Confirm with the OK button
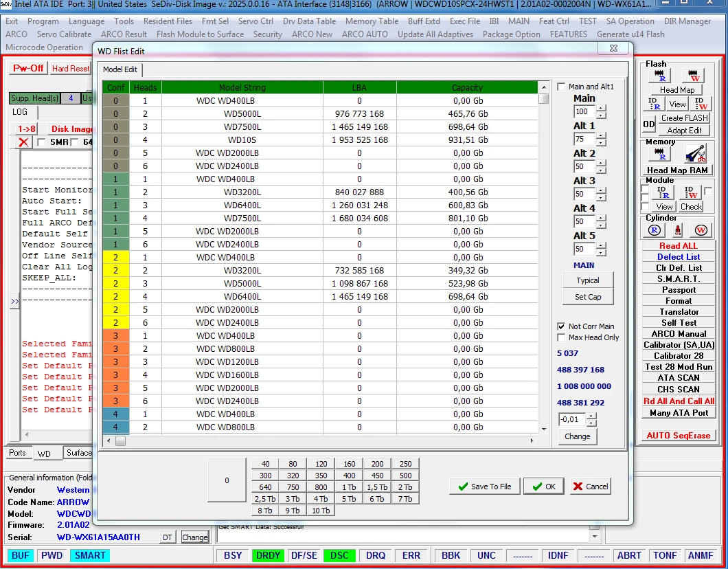728x569 pixels. pos(544,487)
